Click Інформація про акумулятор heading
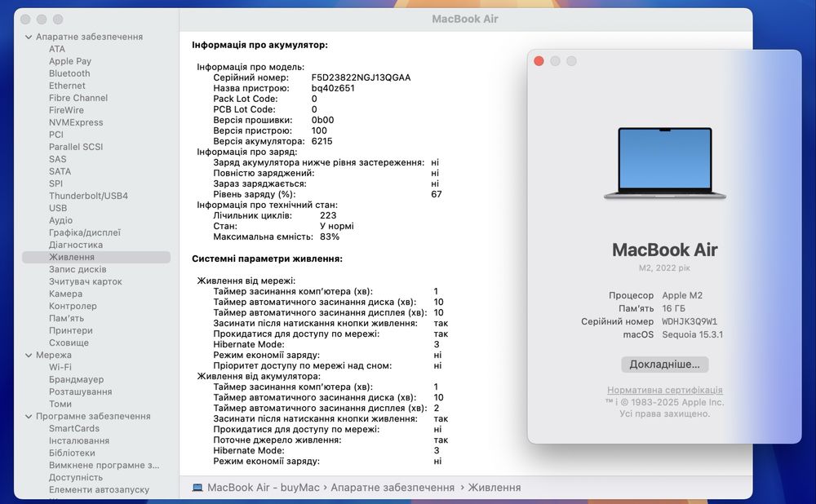816x504 pixels. [x=259, y=45]
